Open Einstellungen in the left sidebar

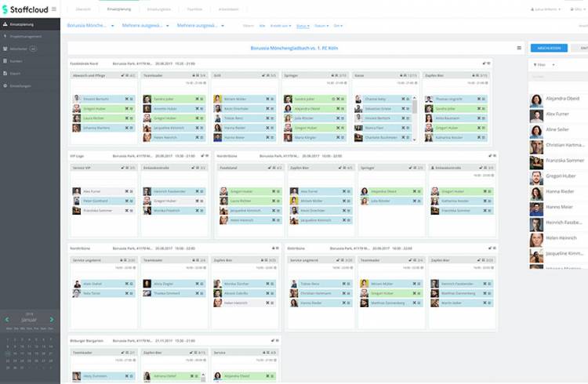pyautogui.click(x=30, y=85)
